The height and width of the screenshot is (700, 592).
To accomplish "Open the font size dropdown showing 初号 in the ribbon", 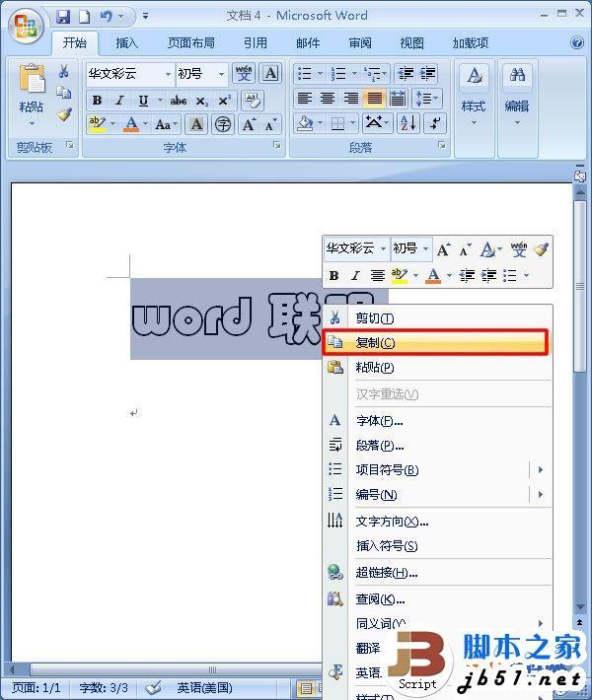I will (220, 74).
